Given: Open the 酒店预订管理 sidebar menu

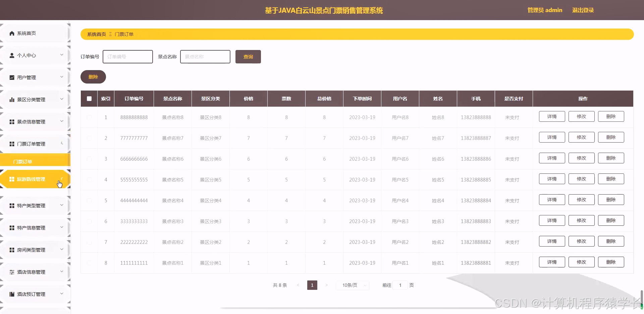Looking at the screenshot, I should point(35,294).
